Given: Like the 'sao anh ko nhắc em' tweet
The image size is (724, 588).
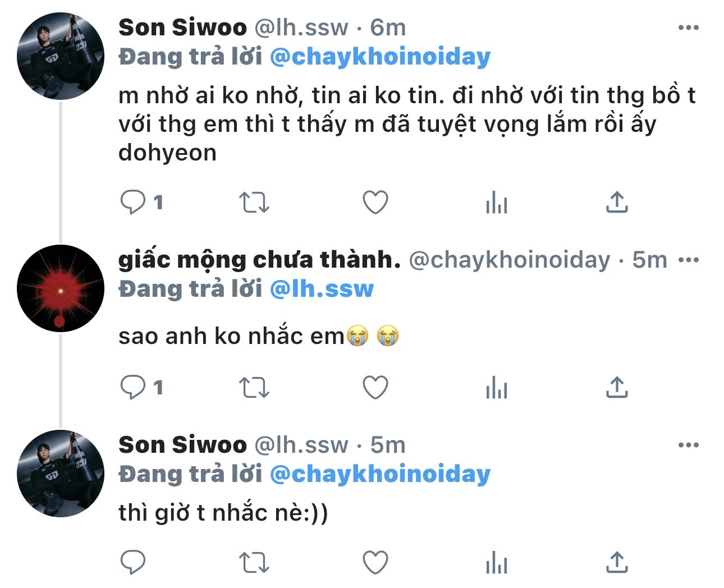Looking at the screenshot, I should coord(375,388).
